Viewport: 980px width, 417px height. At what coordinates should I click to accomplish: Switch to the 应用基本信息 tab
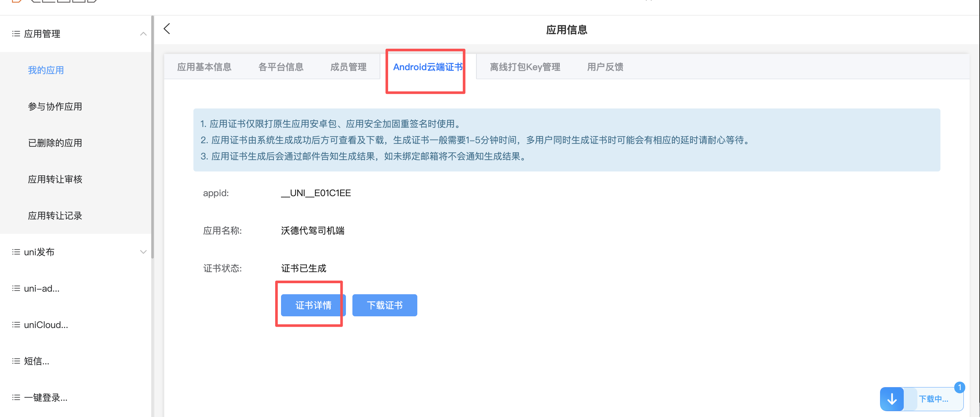click(204, 67)
